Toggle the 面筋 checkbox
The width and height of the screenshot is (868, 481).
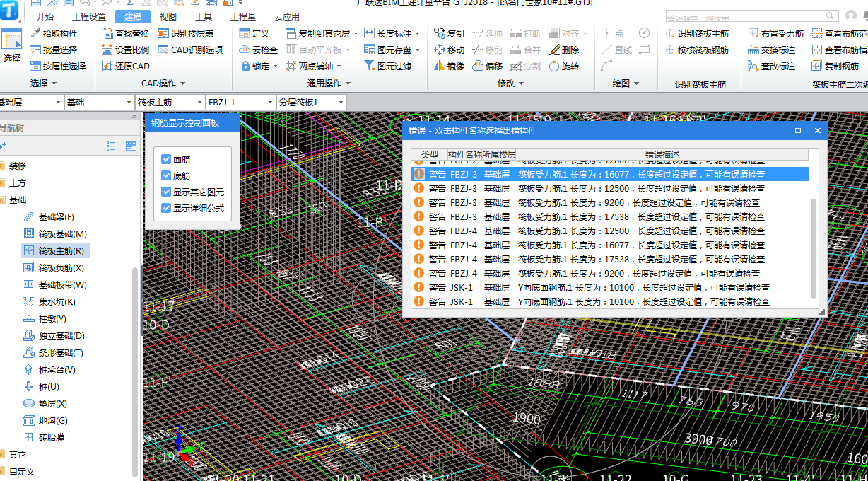click(x=166, y=160)
